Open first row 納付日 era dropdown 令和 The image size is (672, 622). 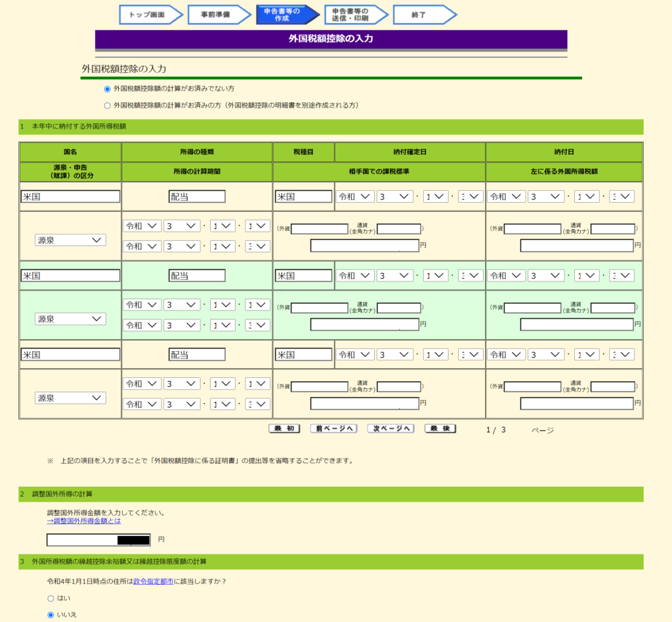507,197
